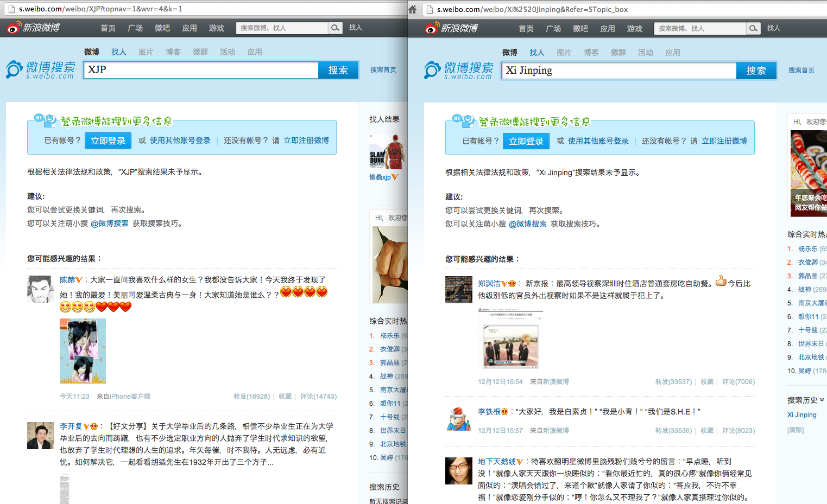Click the 搜索 button next to Xi Jinping
Screen dimensions: 827x504
(x=756, y=71)
